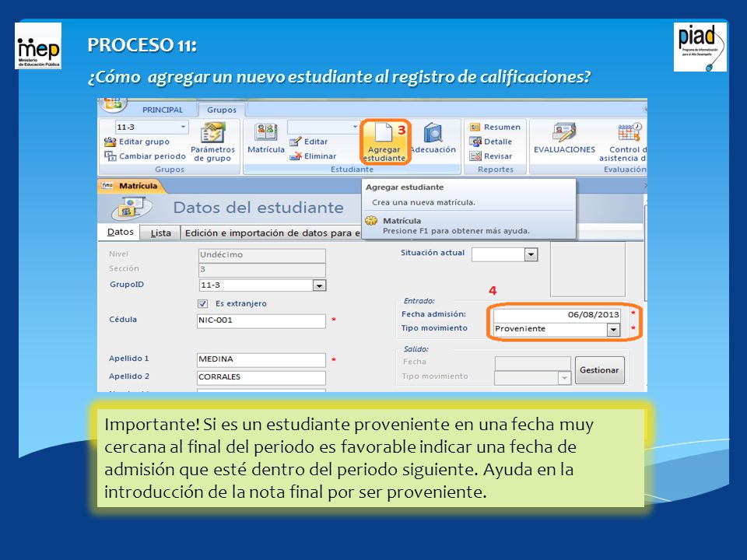Switch to the Grupos ribbon tab
The image size is (747, 560).
coord(222,110)
